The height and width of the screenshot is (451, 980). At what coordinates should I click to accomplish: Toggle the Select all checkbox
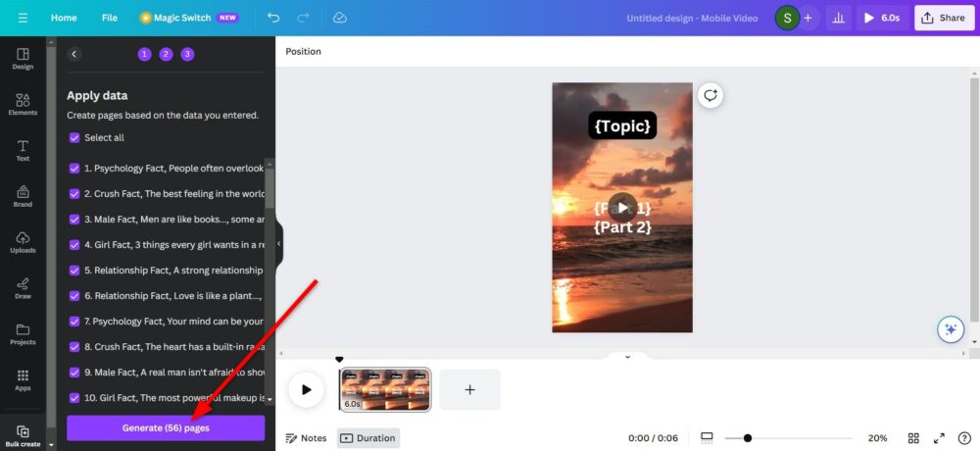(x=74, y=137)
